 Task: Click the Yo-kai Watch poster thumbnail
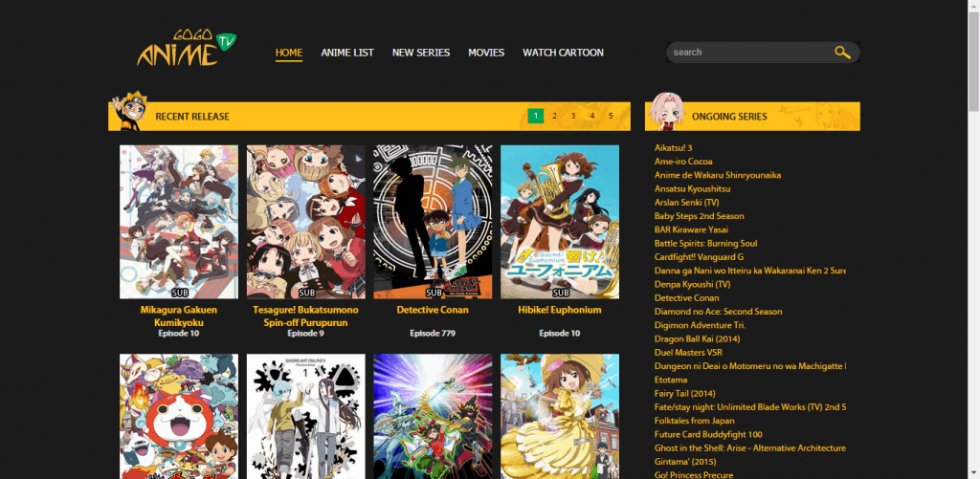[179, 417]
